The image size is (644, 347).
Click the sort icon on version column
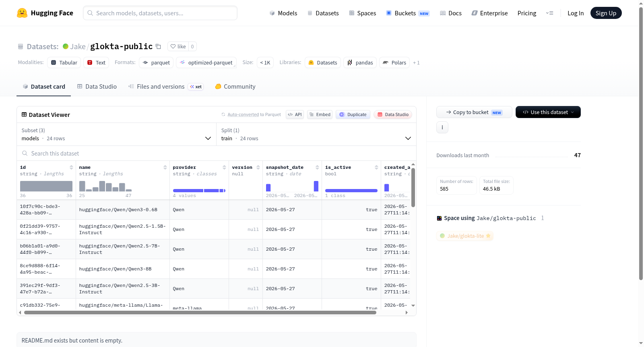click(258, 167)
